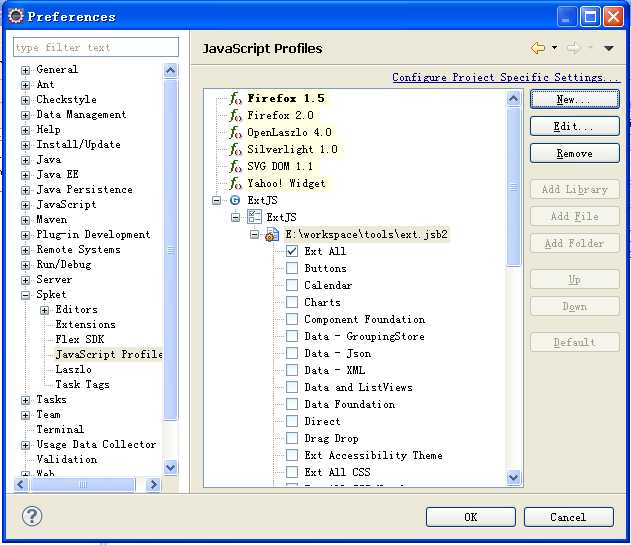
Task: Expand the General preferences node
Action: pyautogui.click(x=25, y=70)
